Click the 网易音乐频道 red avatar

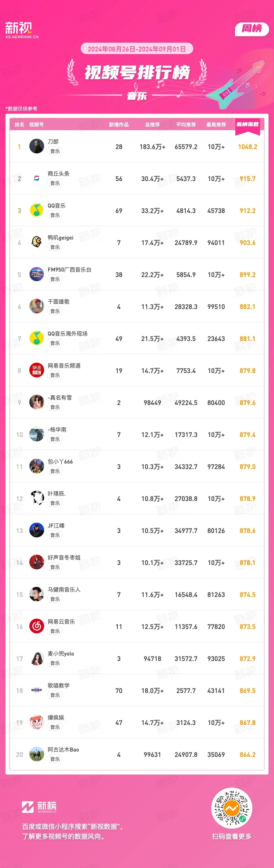(36, 370)
